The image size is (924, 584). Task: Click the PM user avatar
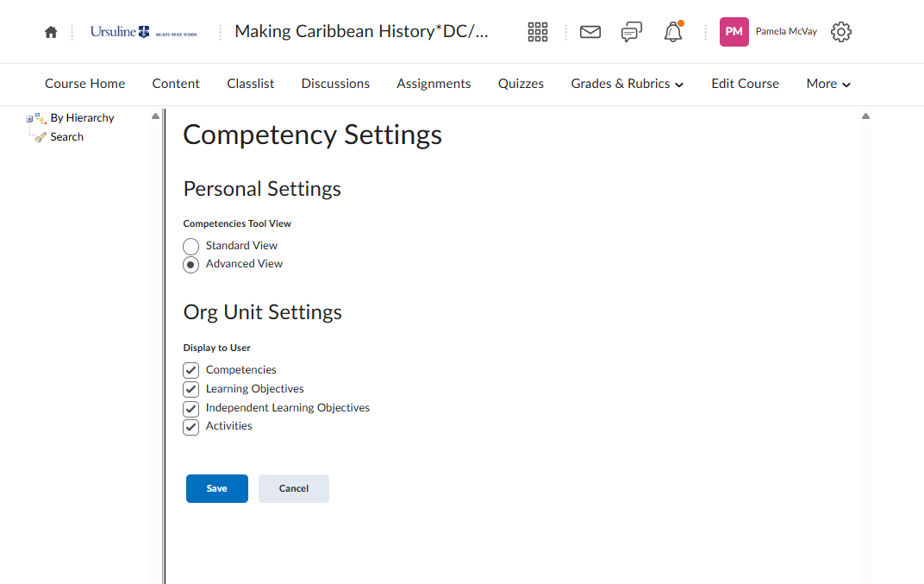(734, 32)
